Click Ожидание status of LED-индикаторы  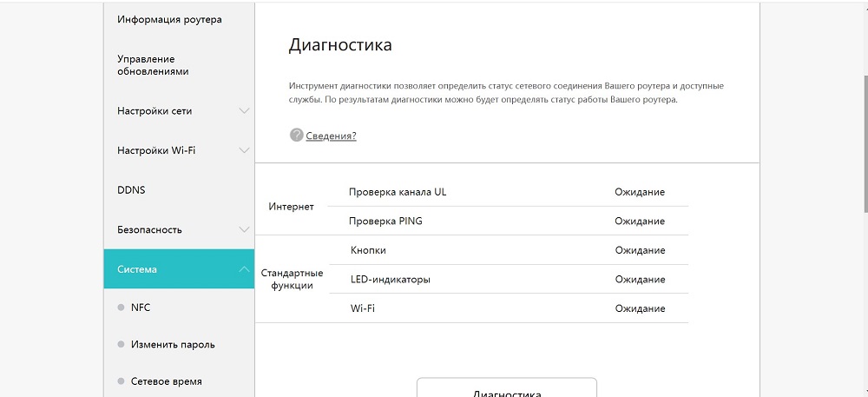pos(640,280)
